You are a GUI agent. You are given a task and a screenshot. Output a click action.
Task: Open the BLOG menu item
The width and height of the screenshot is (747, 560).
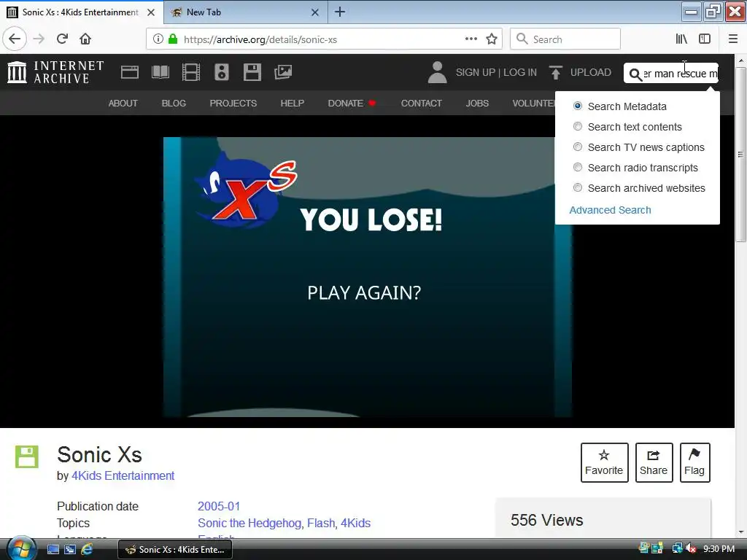pos(174,104)
